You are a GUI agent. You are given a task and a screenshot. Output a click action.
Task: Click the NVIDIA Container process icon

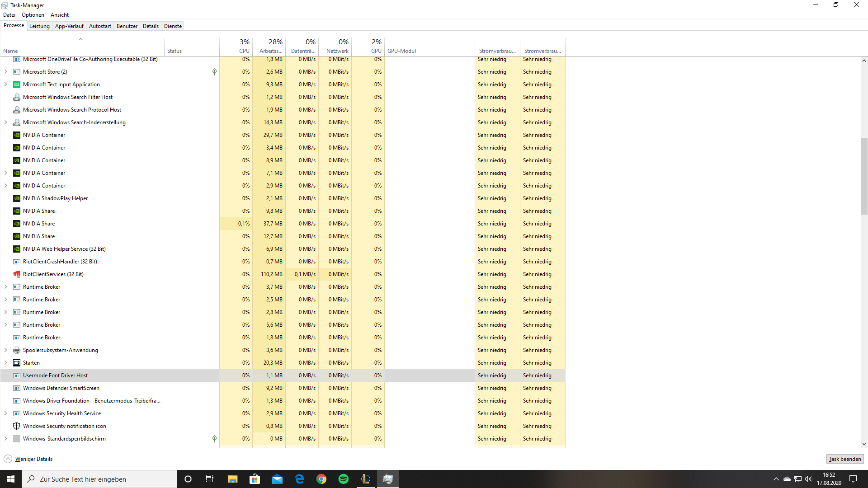tap(17, 135)
